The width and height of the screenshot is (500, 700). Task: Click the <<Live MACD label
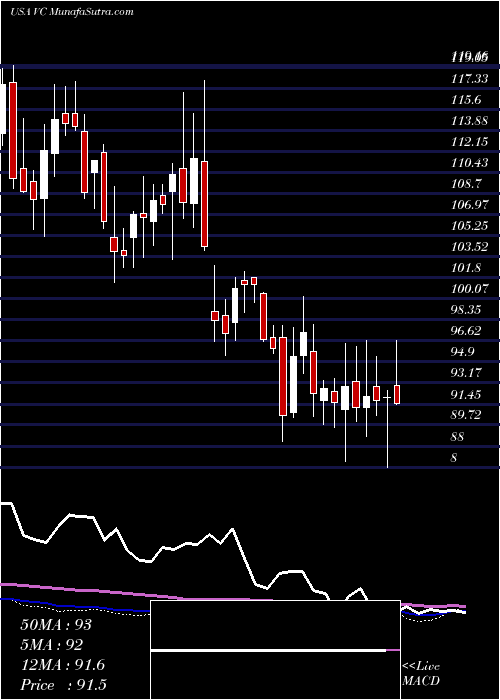[x=421, y=673]
